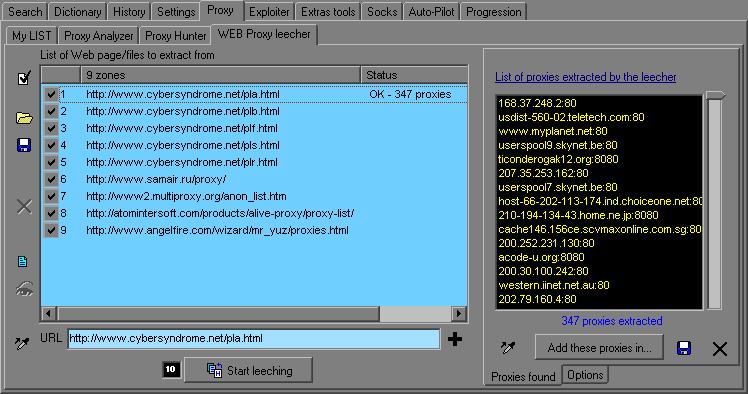748x394 pixels.
Task: Click the black 10 threads box
Action: pyautogui.click(x=171, y=369)
